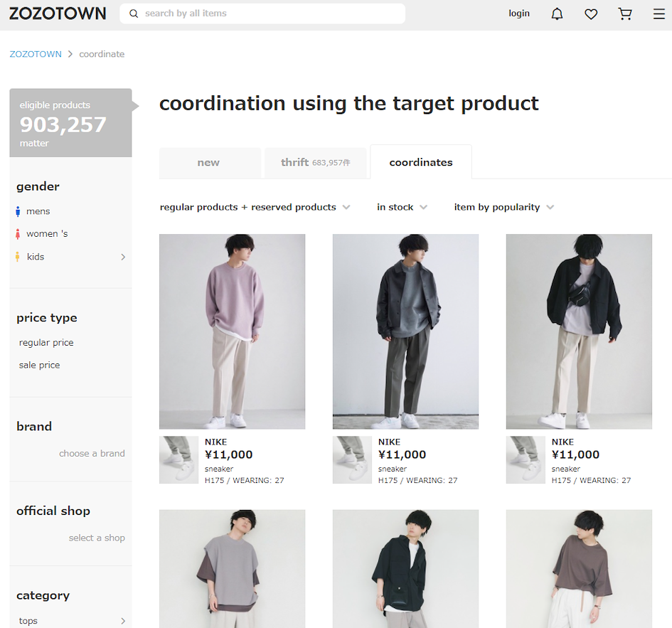Focus the search by all items field
This screenshot has width=672, height=628.
click(262, 14)
